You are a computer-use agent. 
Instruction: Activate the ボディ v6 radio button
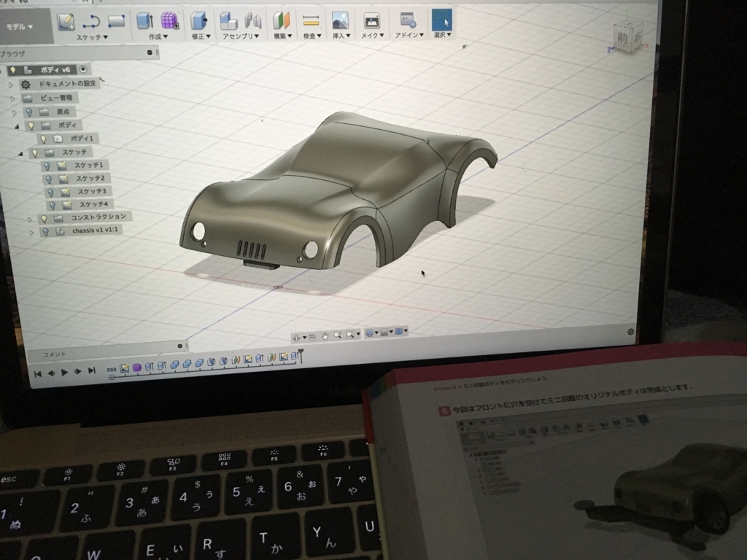coord(83,69)
